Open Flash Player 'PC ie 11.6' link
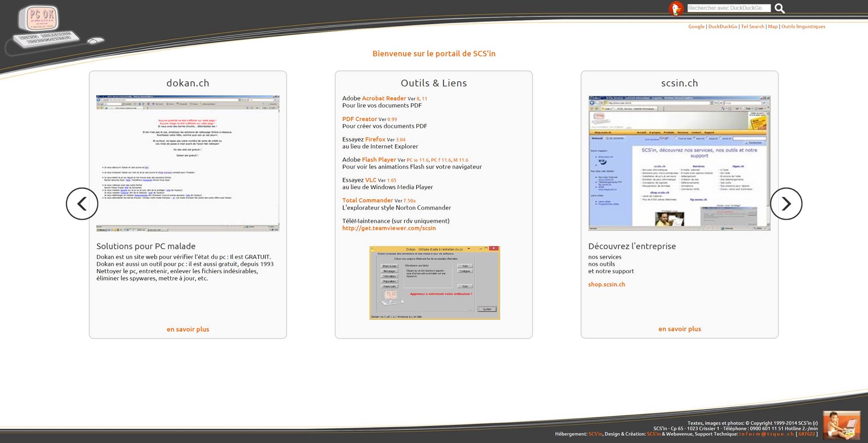Viewport: 868px width, 443px height. 417,160
